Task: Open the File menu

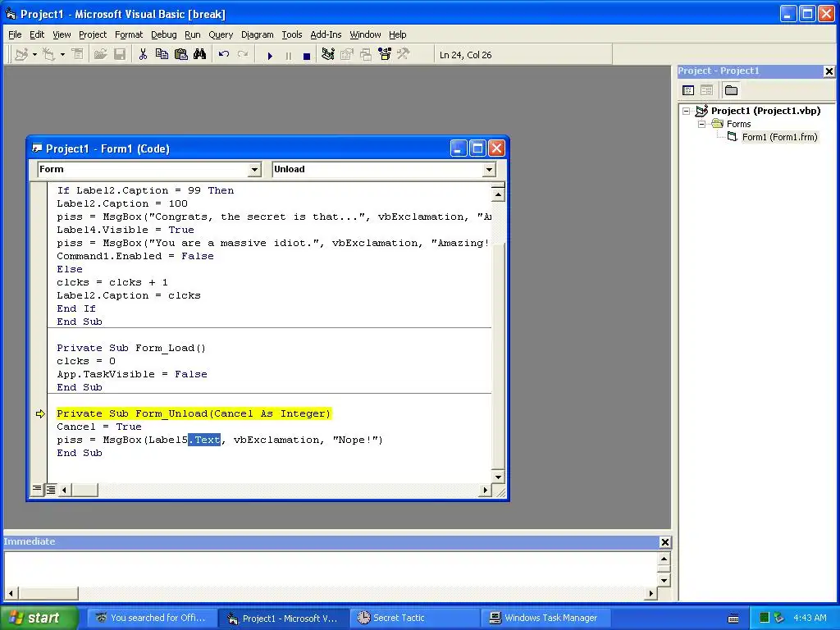Action: pos(15,34)
